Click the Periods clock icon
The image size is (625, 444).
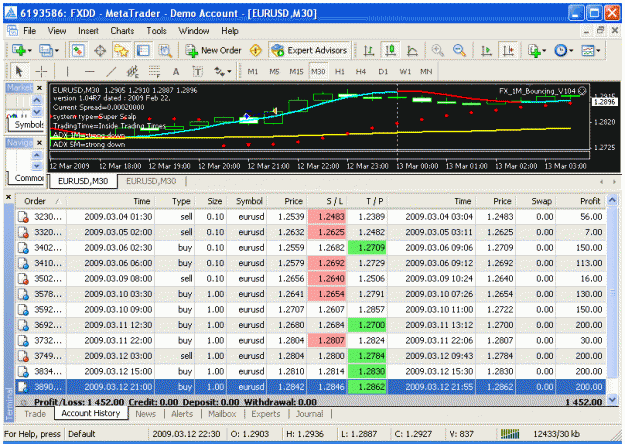tap(561, 51)
